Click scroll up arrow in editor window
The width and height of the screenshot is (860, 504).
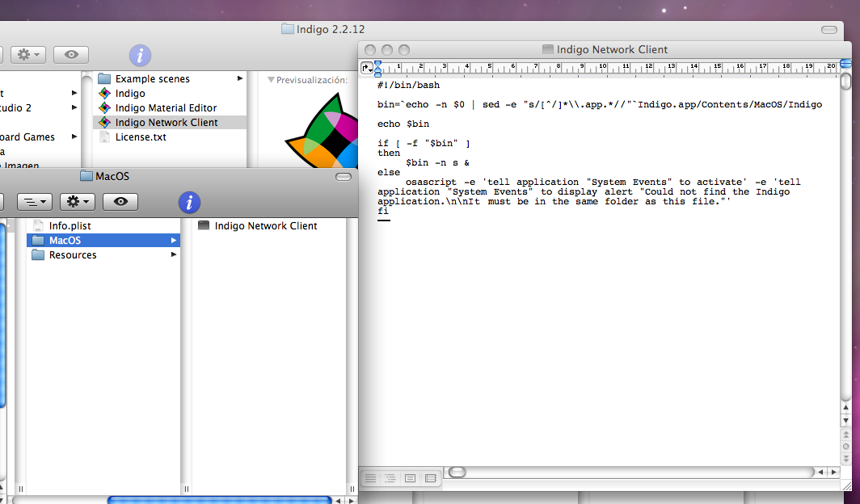(x=845, y=408)
